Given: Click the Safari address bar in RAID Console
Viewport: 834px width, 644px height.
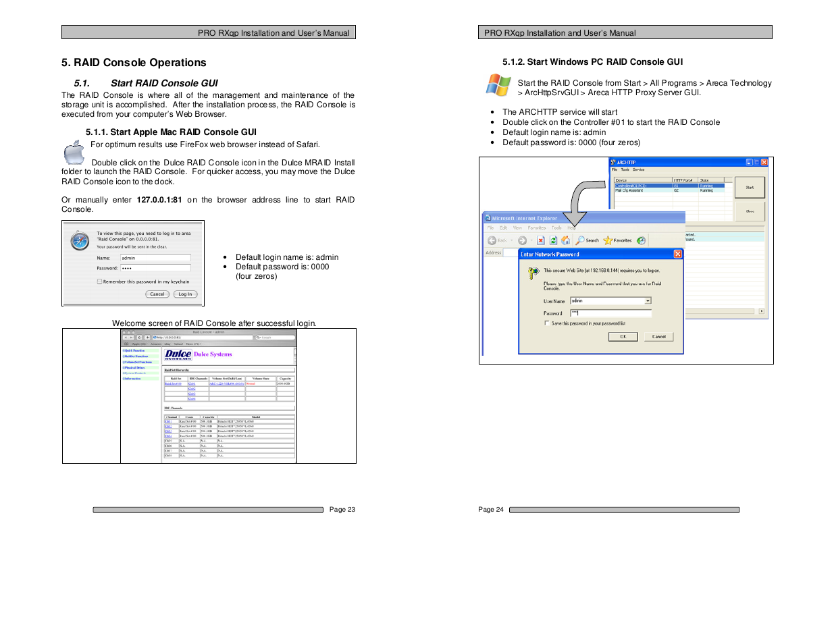Looking at the screenshot, I should [203, 338].
